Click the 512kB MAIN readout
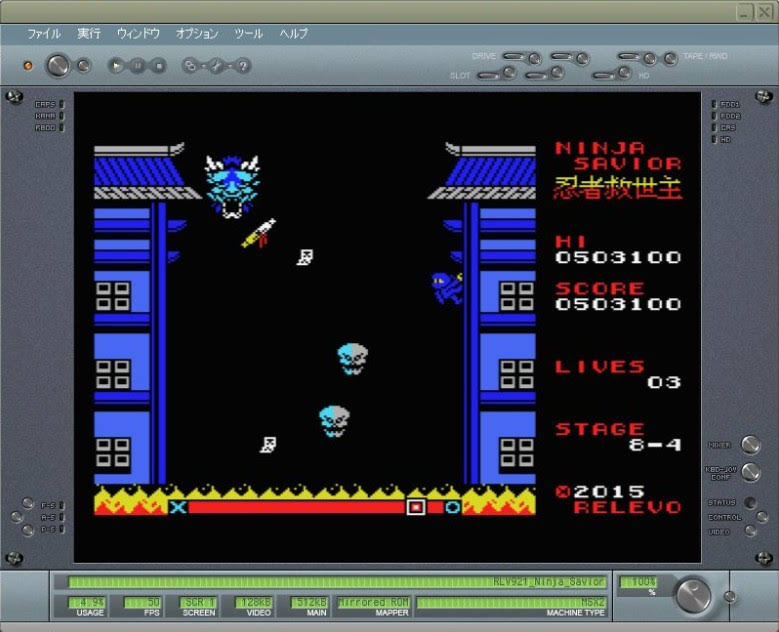The width and height of the screenshot is (779, 632). pyautogui.click(x=309, y=602)
